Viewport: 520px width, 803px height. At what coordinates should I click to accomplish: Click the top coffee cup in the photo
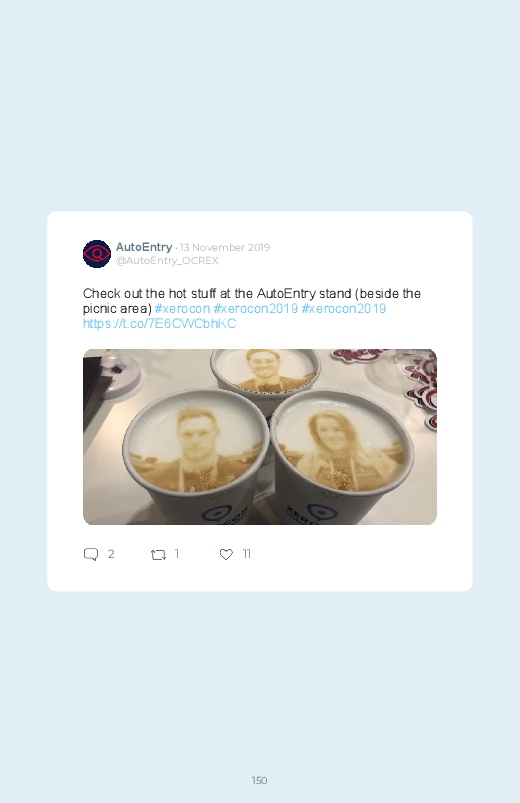[265, 372]
